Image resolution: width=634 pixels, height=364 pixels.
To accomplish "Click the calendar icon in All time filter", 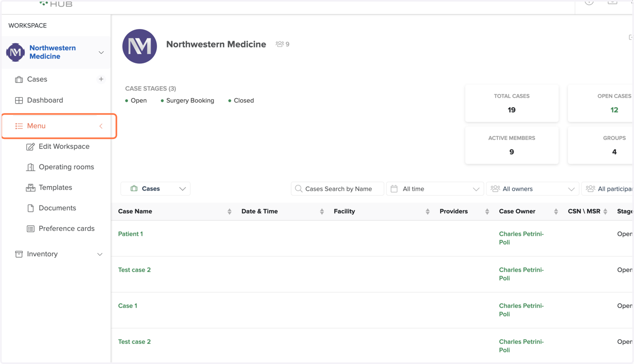I will [x=394, y=189].
